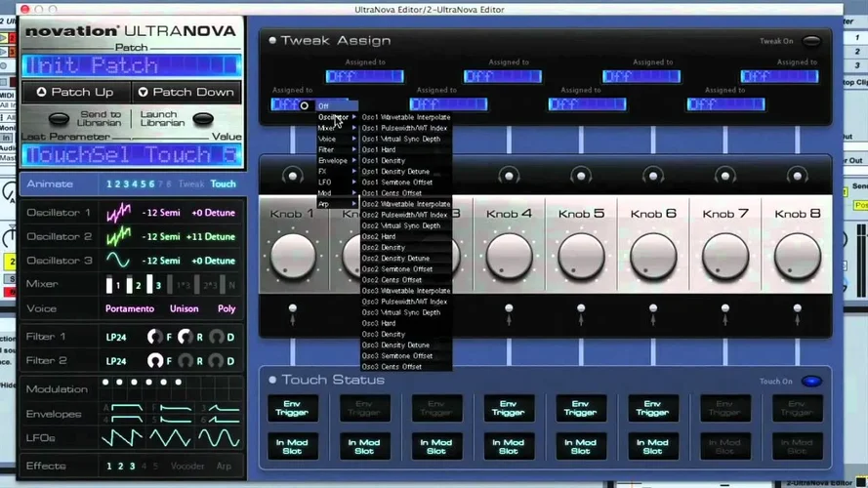The image size is (868, 488).
Task: Toggle the Touch On switch
Action: (x=811, y=382)
